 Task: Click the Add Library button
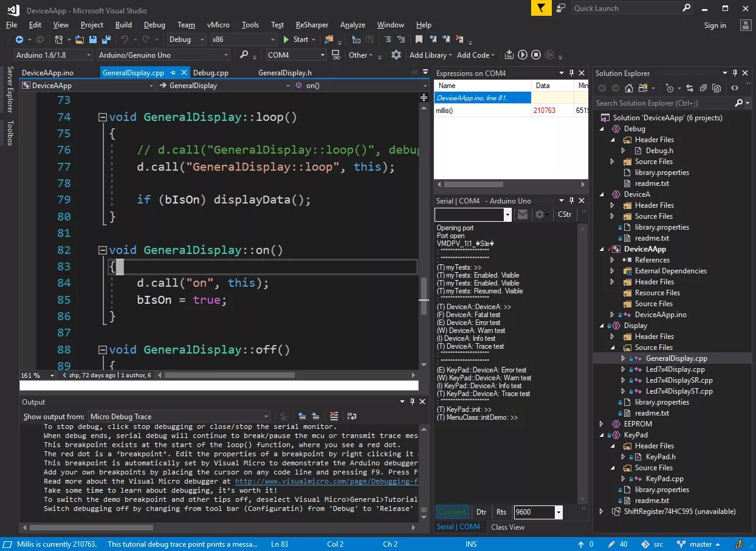tap(431, 55)
